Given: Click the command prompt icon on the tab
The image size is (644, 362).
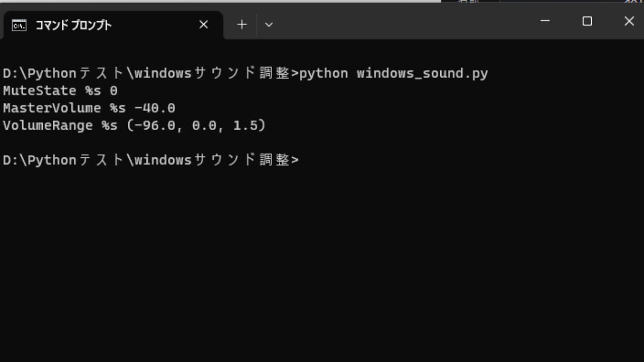Looking at the screenshot, I should pyautogui.click(x=19, y=25).
